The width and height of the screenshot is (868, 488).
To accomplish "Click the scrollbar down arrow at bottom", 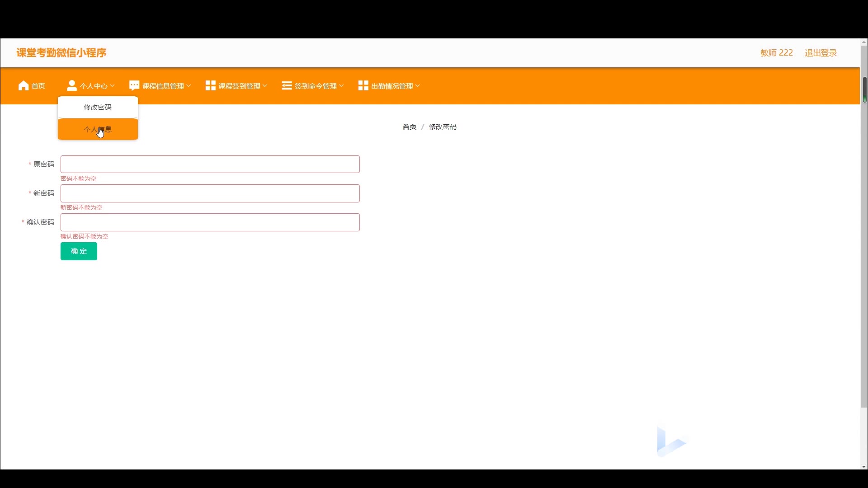I will (x=863, y=467).
